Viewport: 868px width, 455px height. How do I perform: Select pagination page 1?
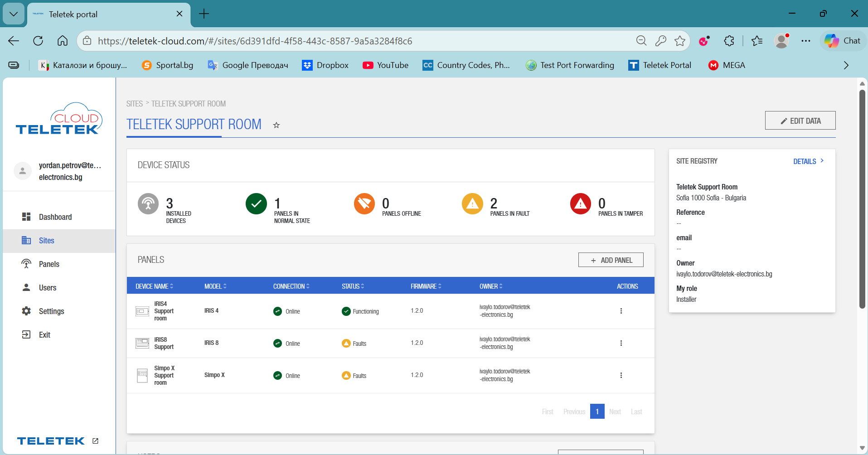597,411
